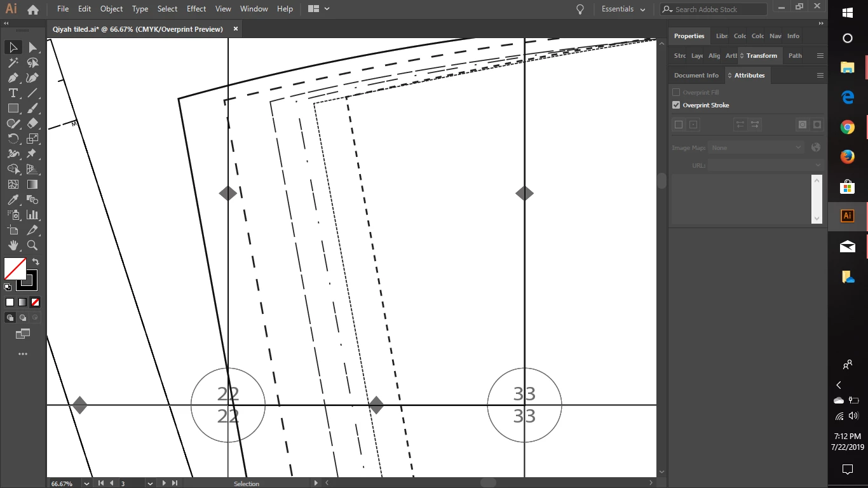Select the Eraser tool
868x488 pixels.
tap(32, 123)
